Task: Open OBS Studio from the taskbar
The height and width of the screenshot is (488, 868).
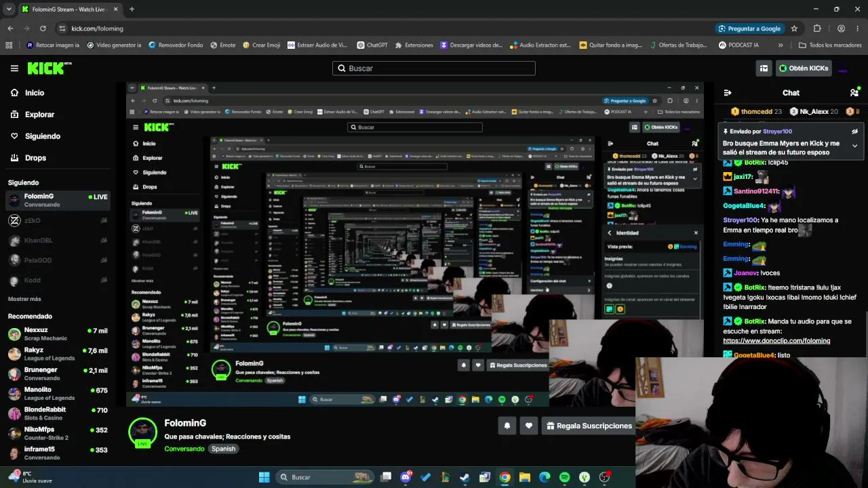Action: 604,477
